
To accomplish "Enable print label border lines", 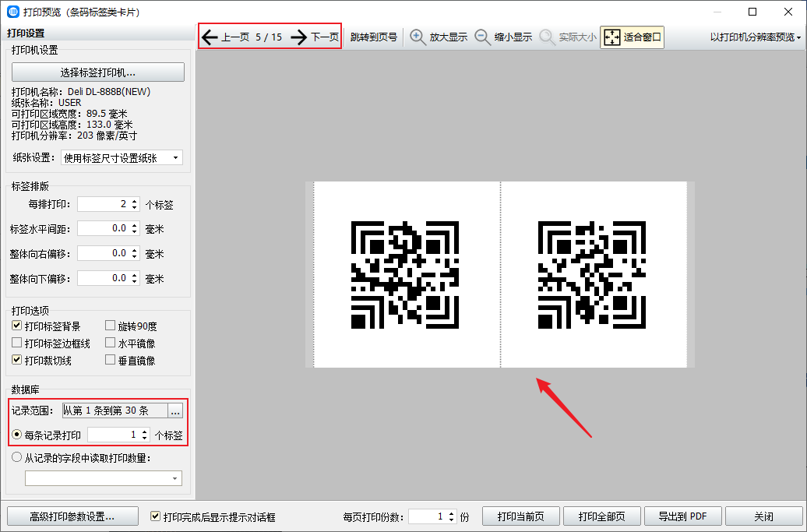I will point(17,343).
